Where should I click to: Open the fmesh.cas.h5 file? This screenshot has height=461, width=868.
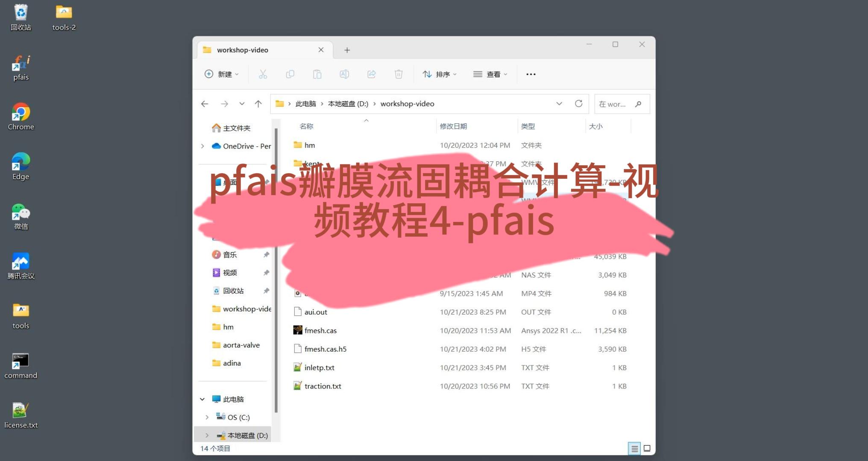325,349
